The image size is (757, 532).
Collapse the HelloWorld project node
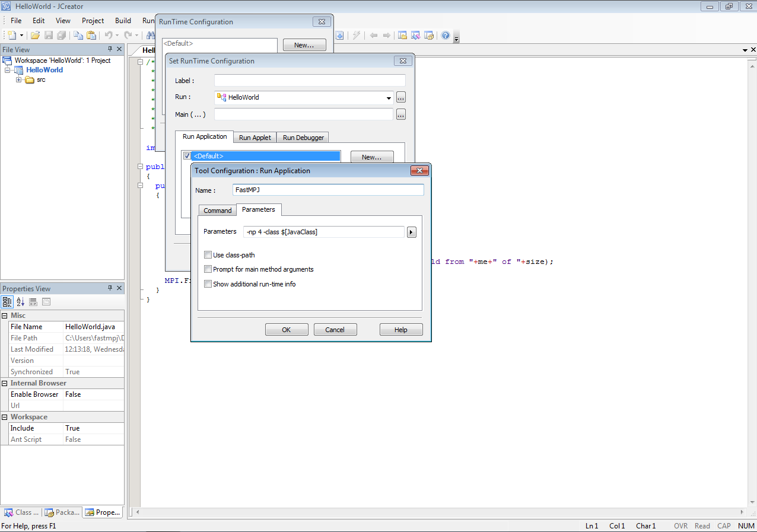7,70
